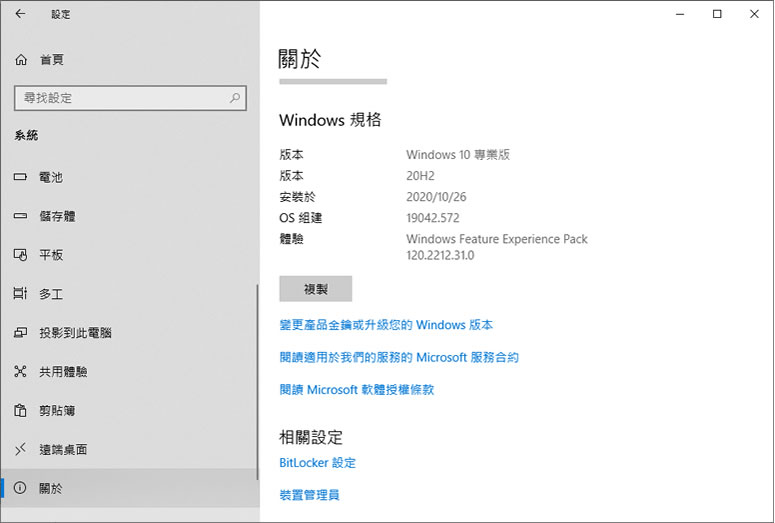The width and height of the screenshot is (775, 523).
Task: Click the 系統 section label
Action: pyautogui.click(x=26, y=135)
